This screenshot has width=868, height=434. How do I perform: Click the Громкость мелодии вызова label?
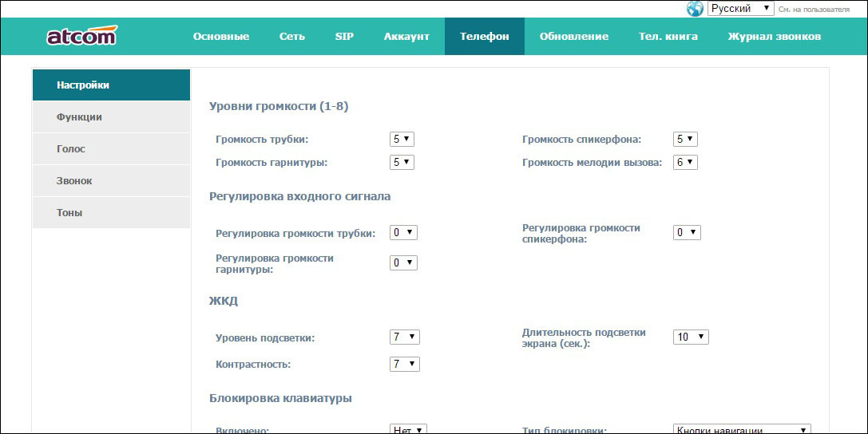(x=593, y=163)
